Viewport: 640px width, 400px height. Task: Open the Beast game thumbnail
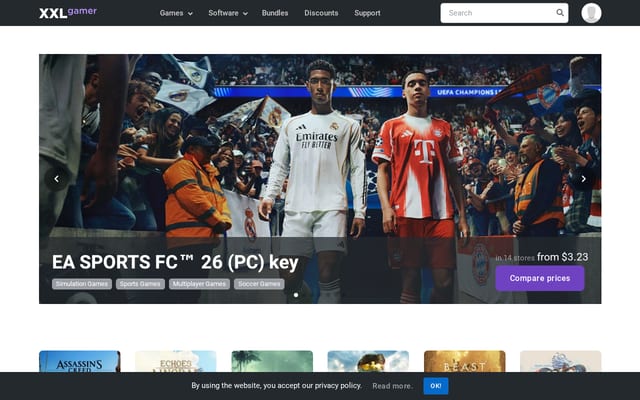[x=464, y=361]
